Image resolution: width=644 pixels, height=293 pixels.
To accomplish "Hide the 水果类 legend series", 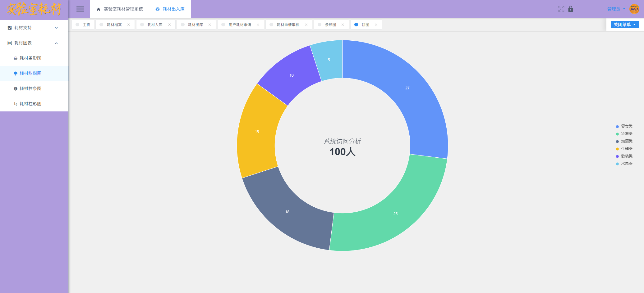I will coord(624,164).
